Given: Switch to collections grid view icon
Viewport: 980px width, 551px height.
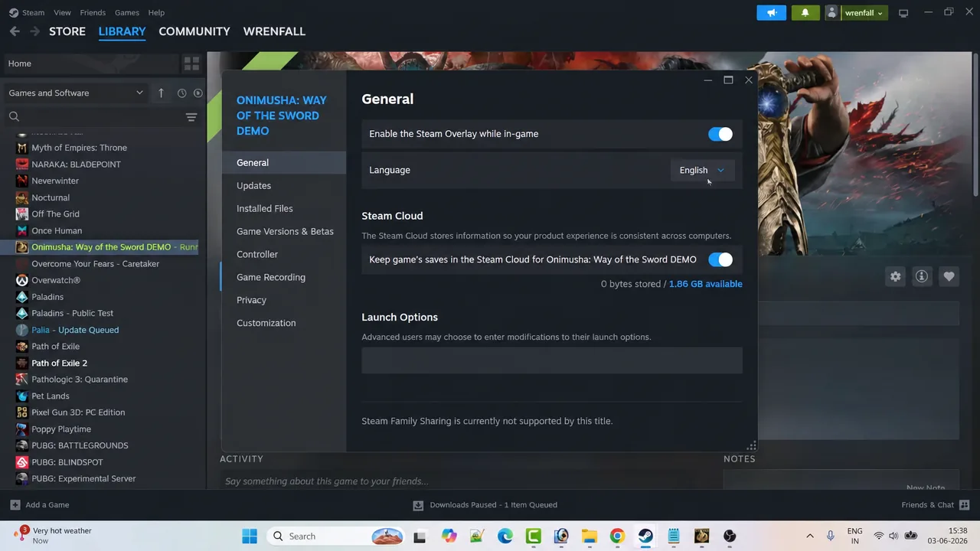Looking at the screenshot, I should click(191, 64).
